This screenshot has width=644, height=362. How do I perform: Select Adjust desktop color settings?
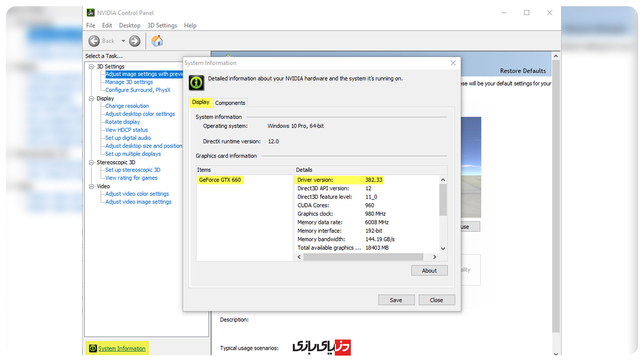click(x=140, y=114)
